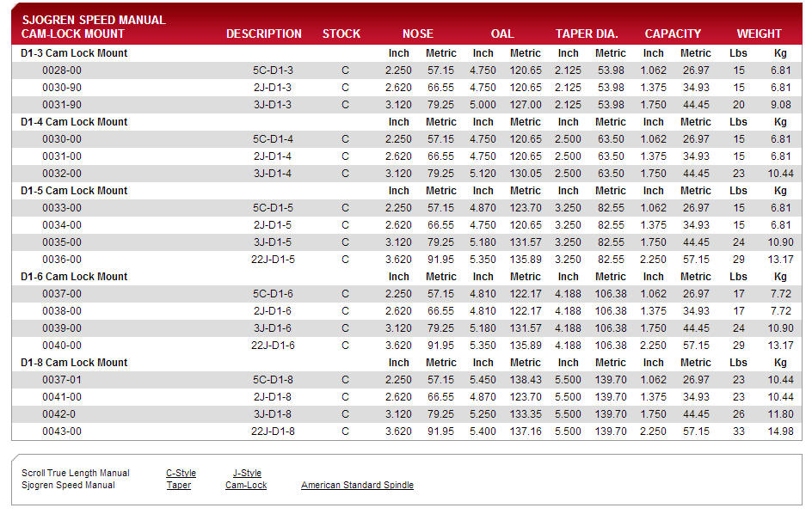Select part number 0028-00
The image size is (812, 514).
coord(62,70)
